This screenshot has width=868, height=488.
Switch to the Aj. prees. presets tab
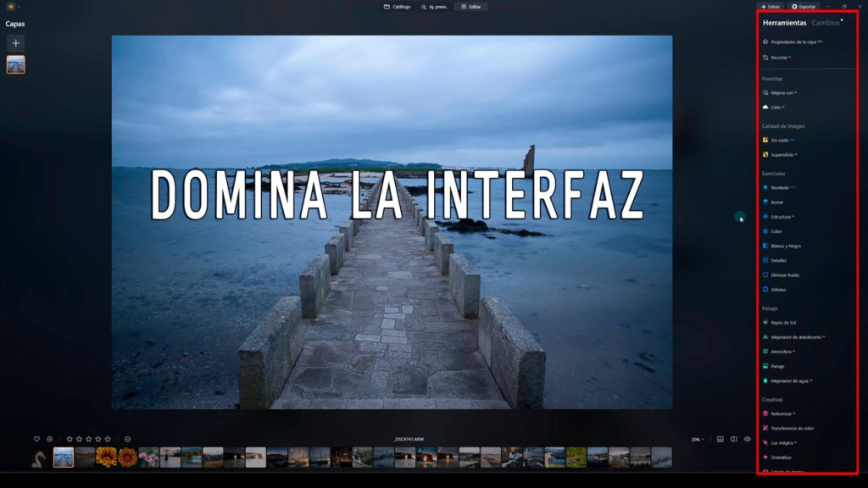pos(434,7)
